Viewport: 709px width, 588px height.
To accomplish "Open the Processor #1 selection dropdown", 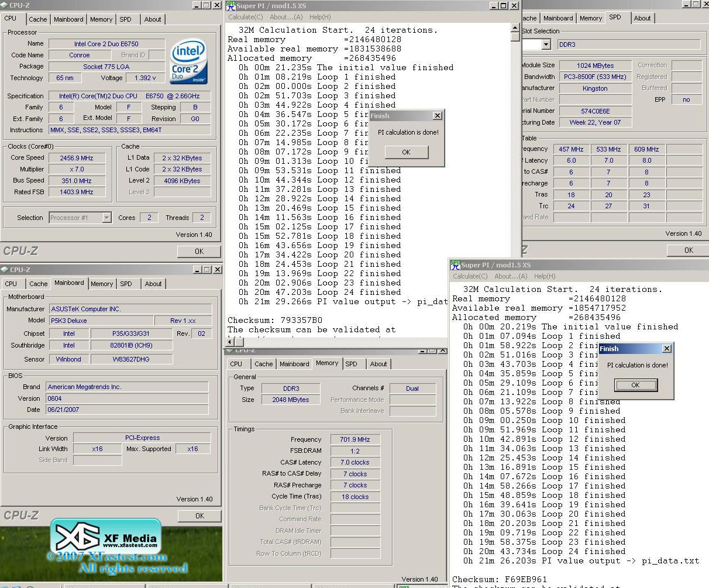I will click(x=106, y=218).
